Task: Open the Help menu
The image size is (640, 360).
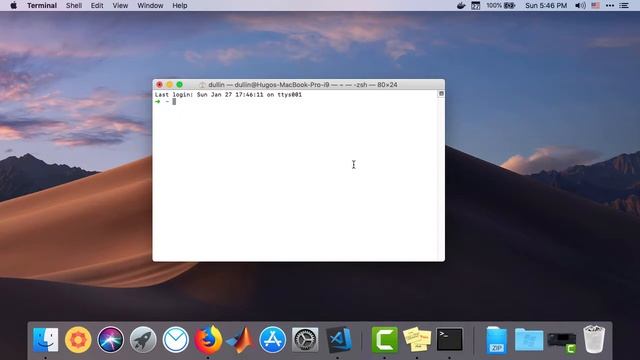Action: click(180, 5)
